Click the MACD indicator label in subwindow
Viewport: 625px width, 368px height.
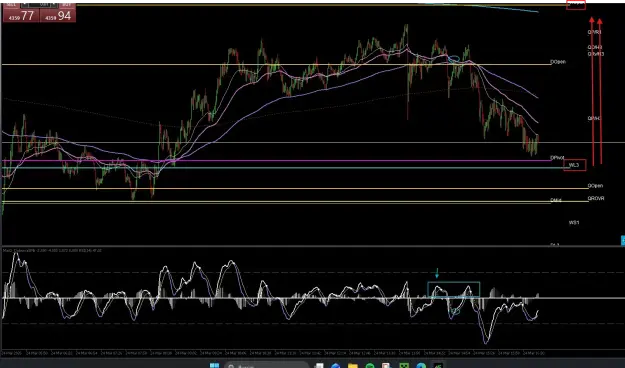pos(52,250)
